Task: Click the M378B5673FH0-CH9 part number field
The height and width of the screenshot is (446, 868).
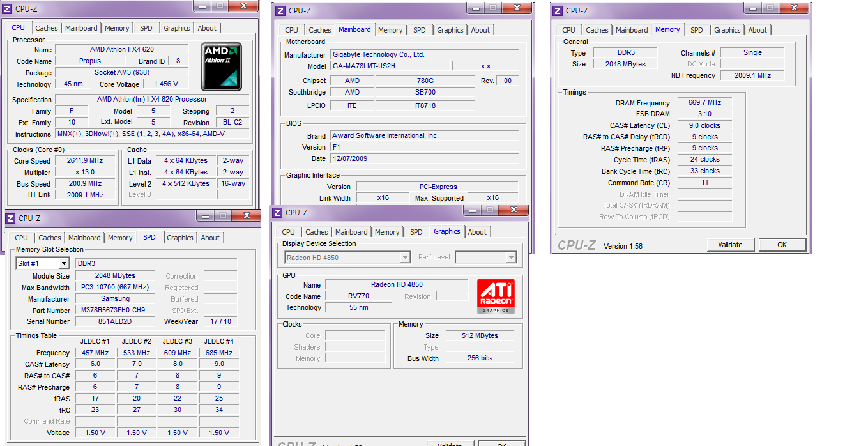Action: [115, 311]
